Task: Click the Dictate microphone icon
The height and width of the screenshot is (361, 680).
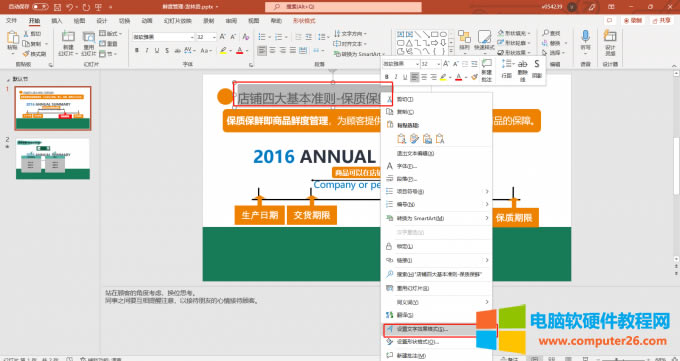Action: pyautogui.click(x=585, y=37)
